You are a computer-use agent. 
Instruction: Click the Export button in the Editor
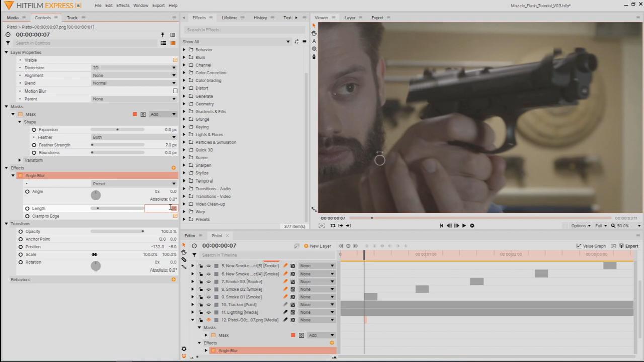[x=629, y=246]
